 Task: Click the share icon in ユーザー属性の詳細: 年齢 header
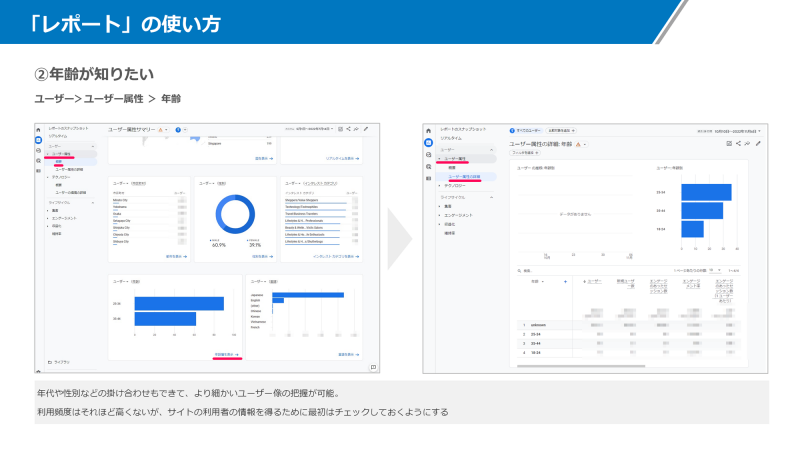coord(738,144)
